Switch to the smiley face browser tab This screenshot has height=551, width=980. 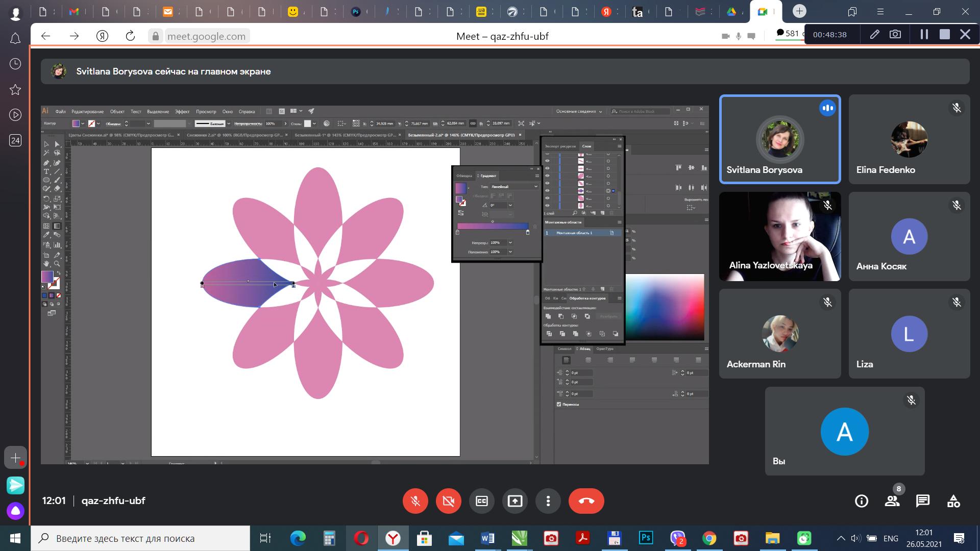(x=293, y=12)
